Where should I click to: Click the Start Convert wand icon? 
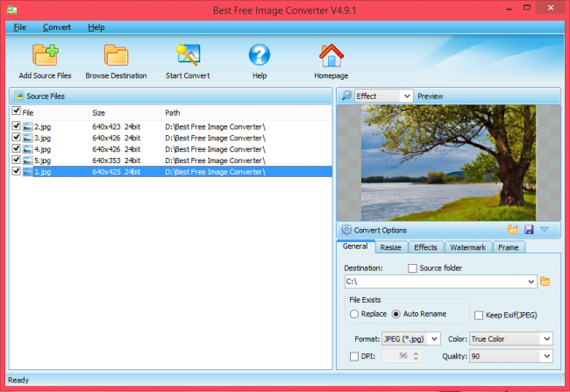pos(188,55)
